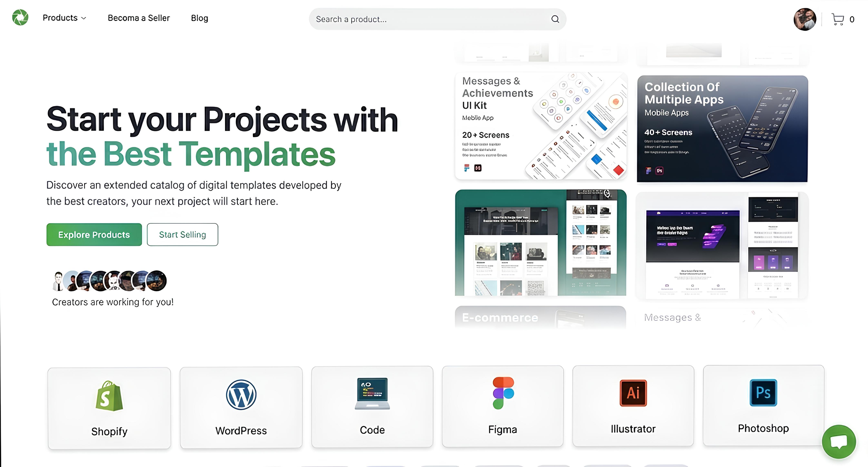Click the Figma icon on UI Kit card
This screenshot has height=467, width=868.
point(467,168)
